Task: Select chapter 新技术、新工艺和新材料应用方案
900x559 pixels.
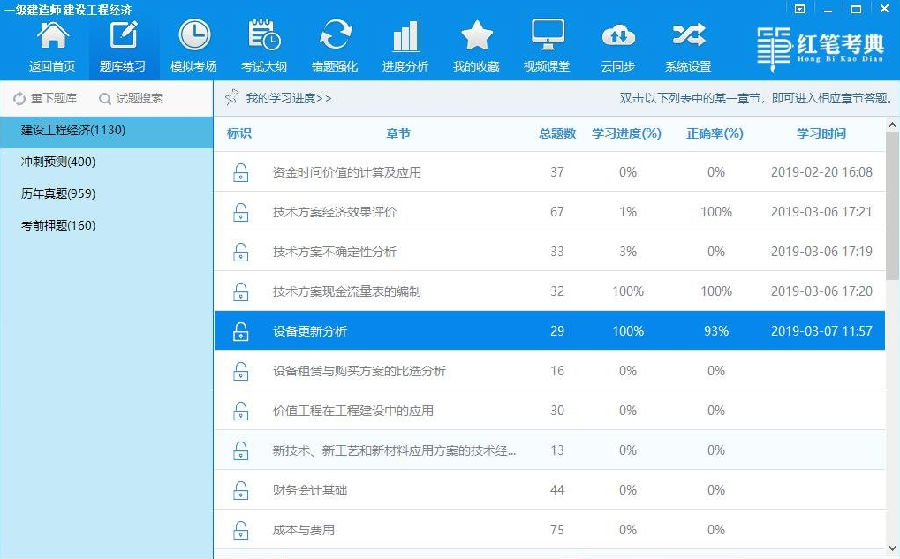Action: [394, 451]
